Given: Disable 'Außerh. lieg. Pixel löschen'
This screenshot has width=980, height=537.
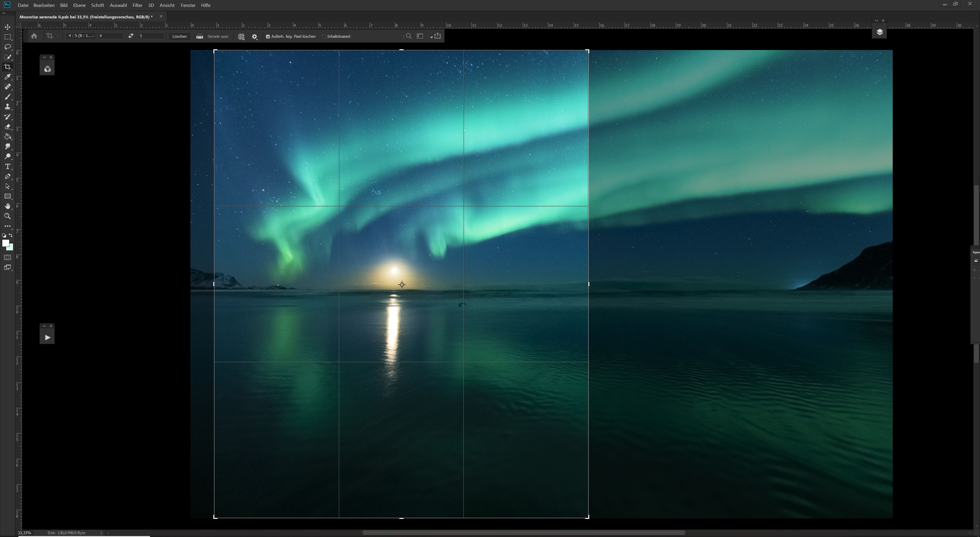Looking at the screenshot, I should (268, 36).
